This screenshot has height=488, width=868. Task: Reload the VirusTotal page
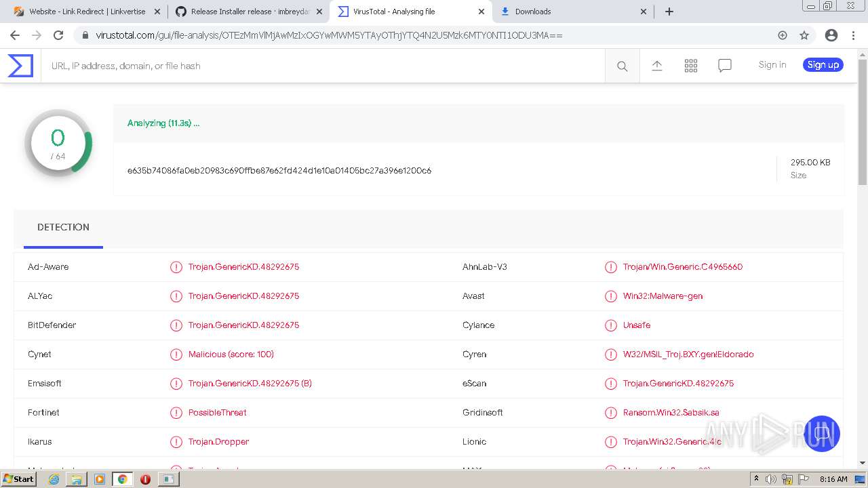58,35
